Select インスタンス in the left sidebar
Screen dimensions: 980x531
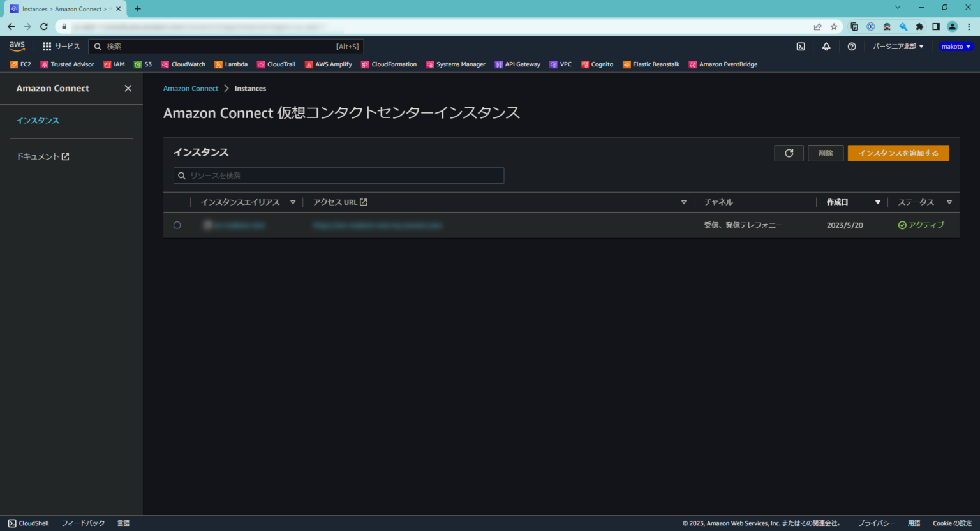click(x=38, y=120)
